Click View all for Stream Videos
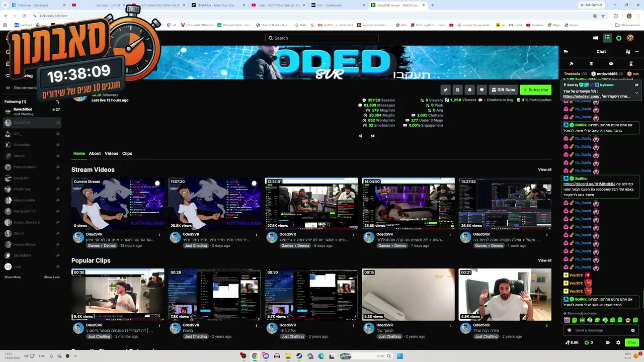644x362 pixels. pos(544,169)
